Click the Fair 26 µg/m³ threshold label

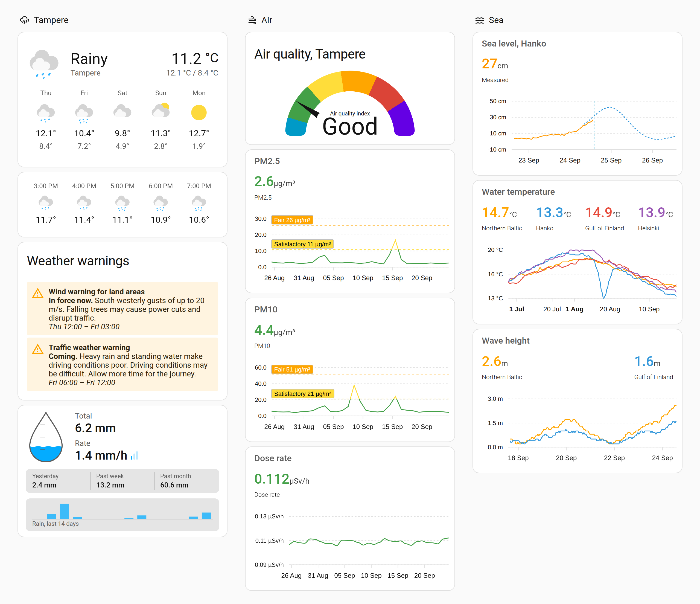tap(292, 220)
